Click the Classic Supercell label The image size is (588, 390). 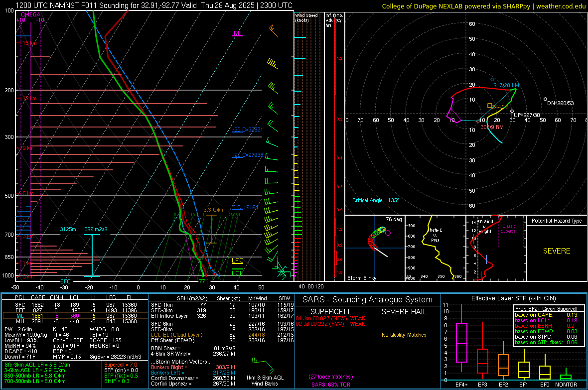tap(509, 229)
